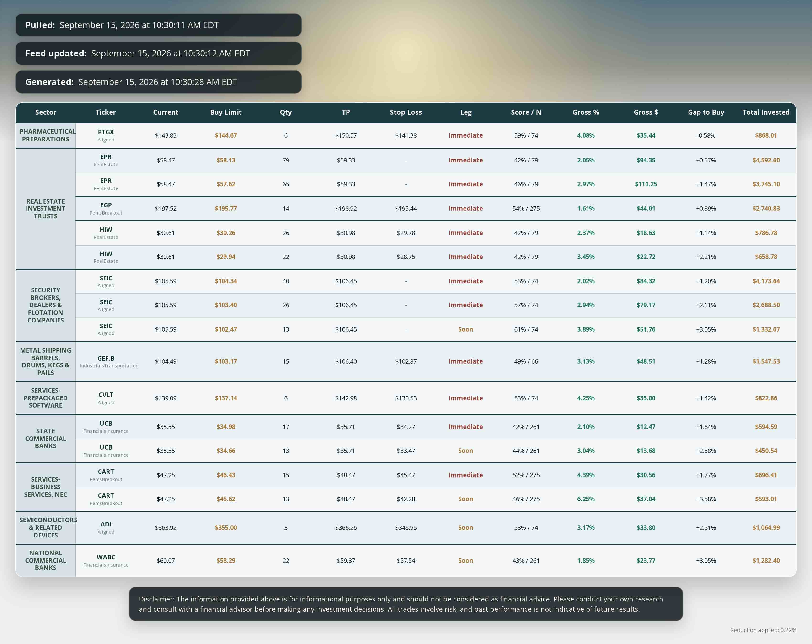
Task: Select the Generated timestamp banner
Action: click(x=159, y=82)
